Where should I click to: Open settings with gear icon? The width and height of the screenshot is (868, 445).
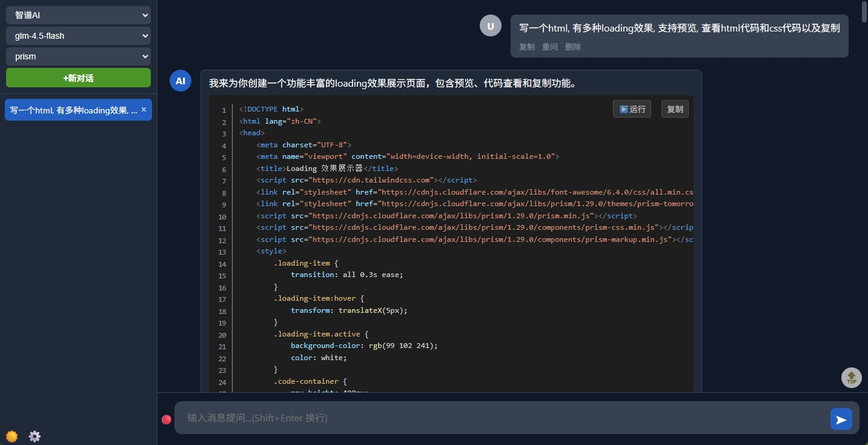(35, 436)
